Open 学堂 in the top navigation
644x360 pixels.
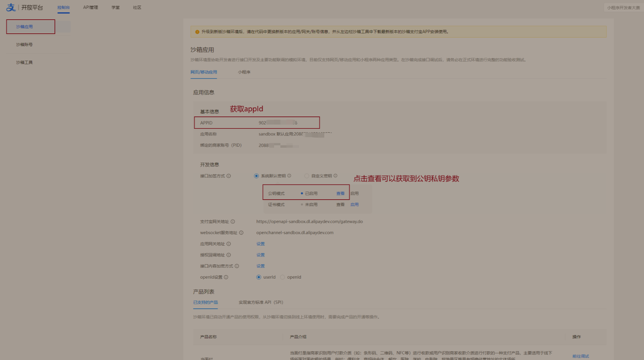(115, 7)
